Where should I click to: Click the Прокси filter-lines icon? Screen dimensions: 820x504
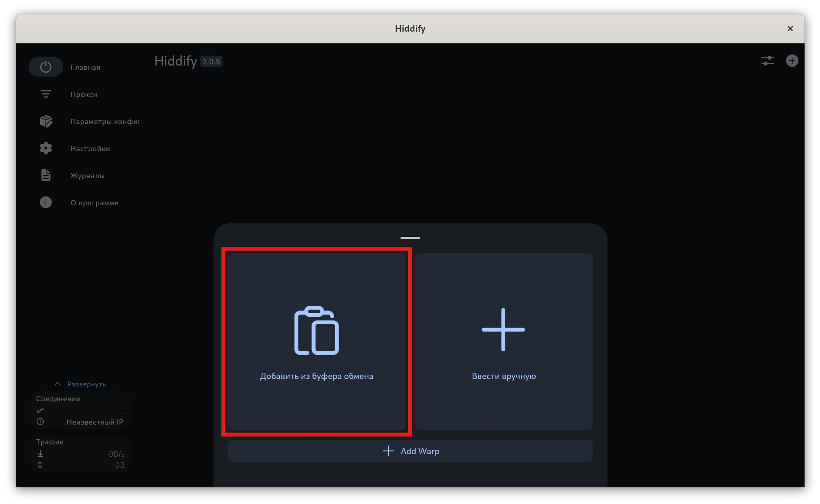pyautogui.click(x=46, y=94)
